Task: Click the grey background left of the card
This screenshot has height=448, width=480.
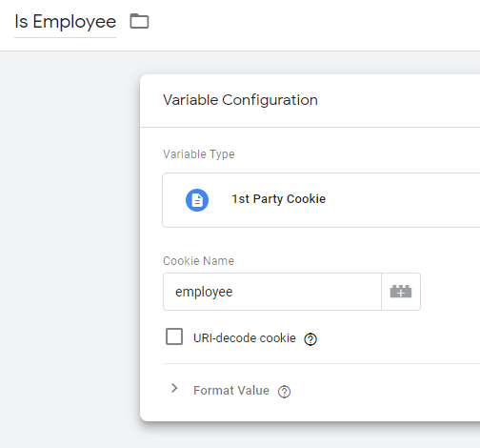Action: pos(70,248)
